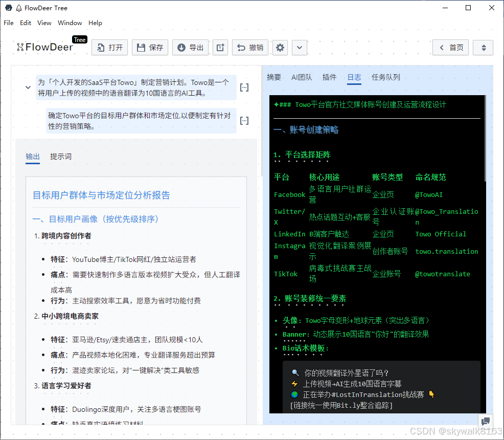Click the log heading 一、账号创建策略
The height and width of the screenshot is (440, 504).
306,130
